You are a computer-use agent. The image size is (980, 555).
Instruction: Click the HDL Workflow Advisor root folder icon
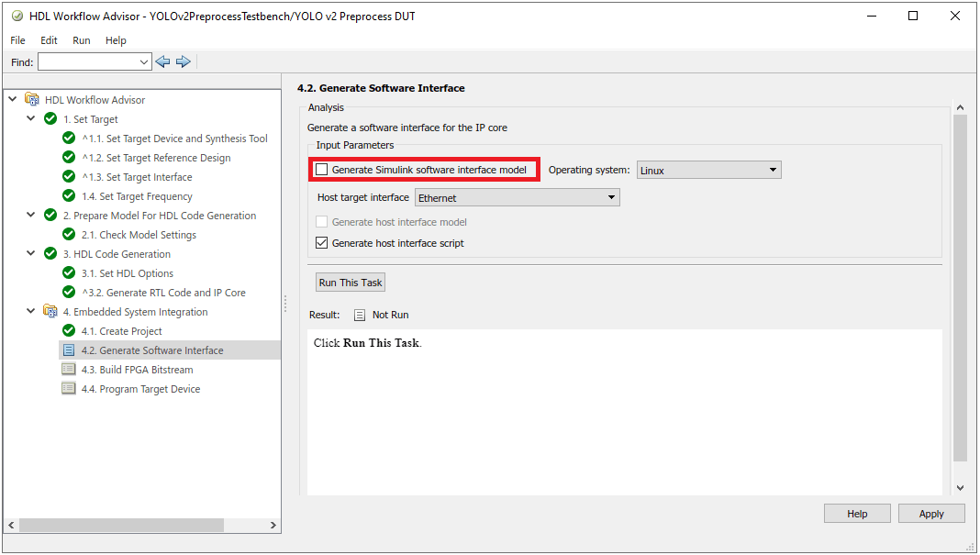(x=32, y=99)
